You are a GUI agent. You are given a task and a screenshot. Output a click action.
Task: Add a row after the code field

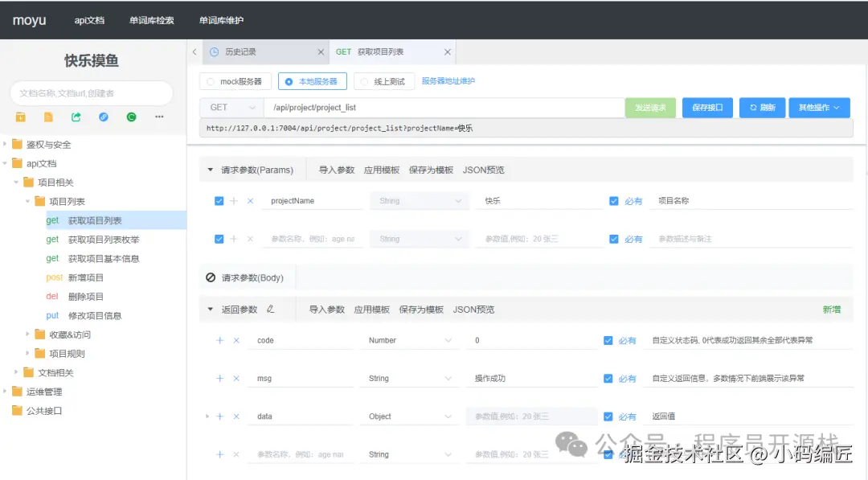tap(219, 340)
